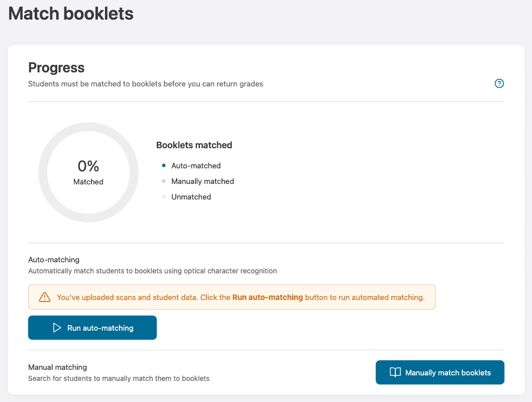Select the Unmatched legend label
This screenshot has height=402, width=532.
[x=191, y=196]
